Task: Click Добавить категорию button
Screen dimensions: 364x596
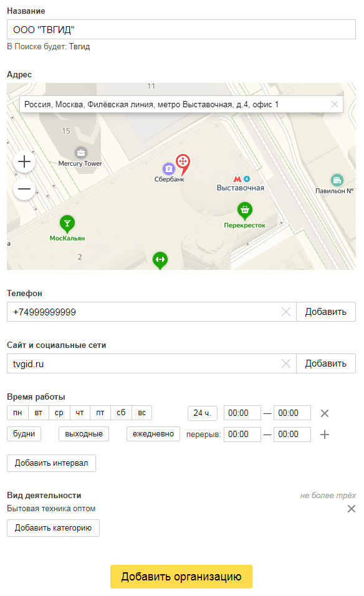Action: [53, 528]
